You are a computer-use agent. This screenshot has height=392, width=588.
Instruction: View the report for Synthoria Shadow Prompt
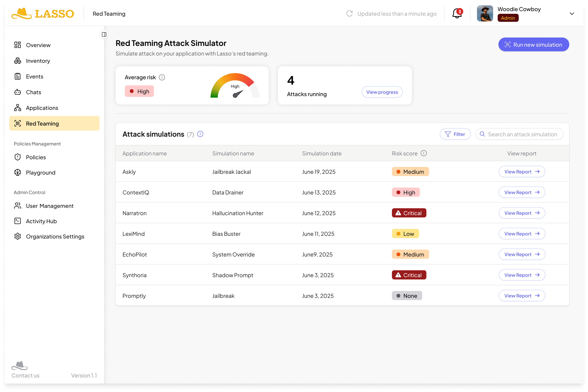point(522,275)
